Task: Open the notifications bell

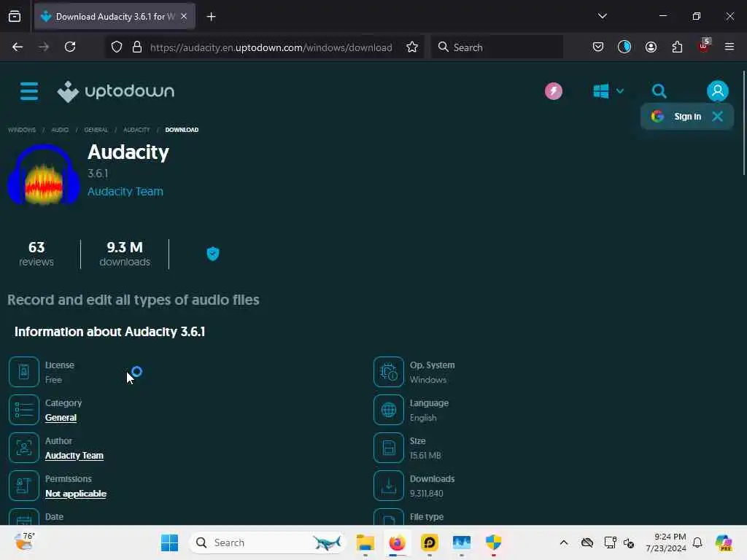Action: (x=697, y=542)
